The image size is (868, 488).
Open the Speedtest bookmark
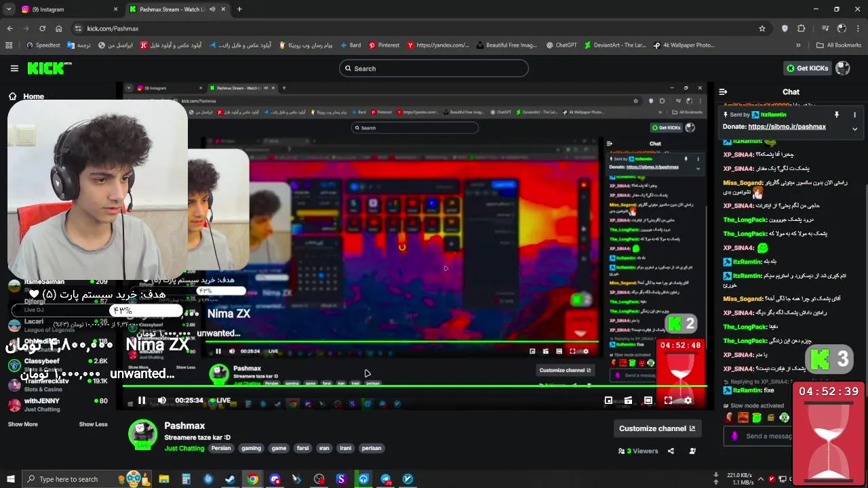point(42,45)
